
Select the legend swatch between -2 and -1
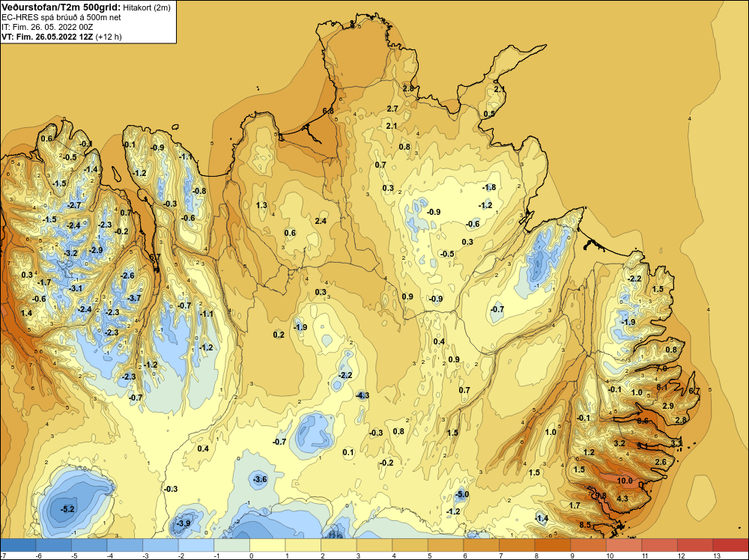tap(196, 545)
